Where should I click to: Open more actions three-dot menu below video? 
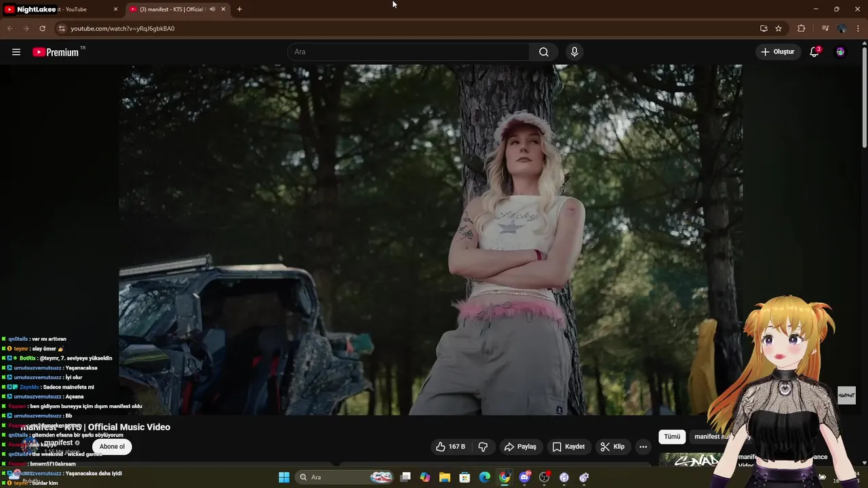point(643,447)
